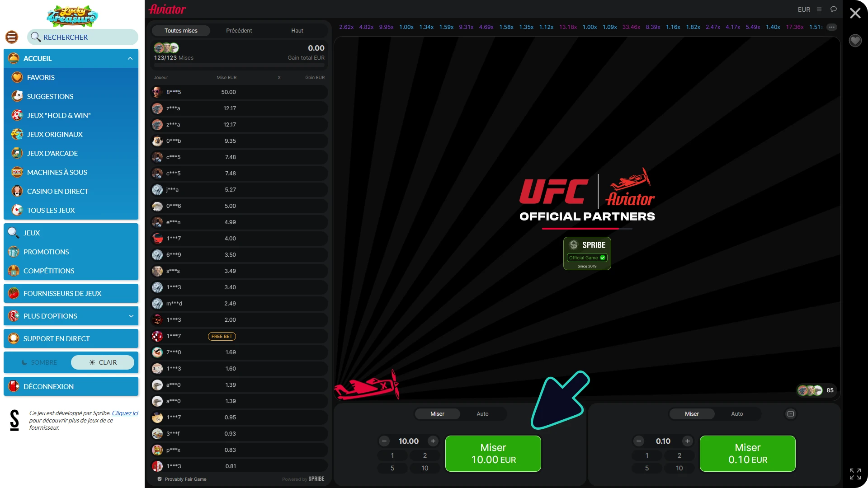Click the Casino en Direct dealer icon
868x488 pixels.
[x=17, y=191]
